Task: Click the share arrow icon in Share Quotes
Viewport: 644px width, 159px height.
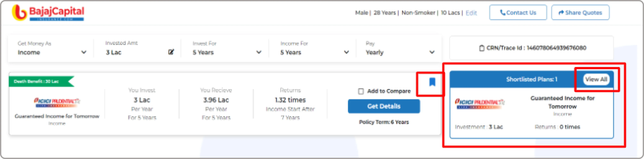Action: pyautogui.click(x=561, y=13)
